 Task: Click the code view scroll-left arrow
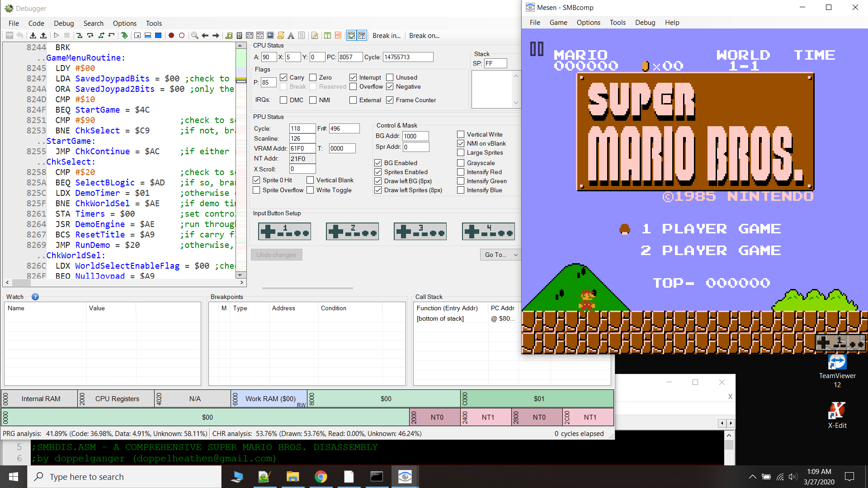(x=7, y=283)
